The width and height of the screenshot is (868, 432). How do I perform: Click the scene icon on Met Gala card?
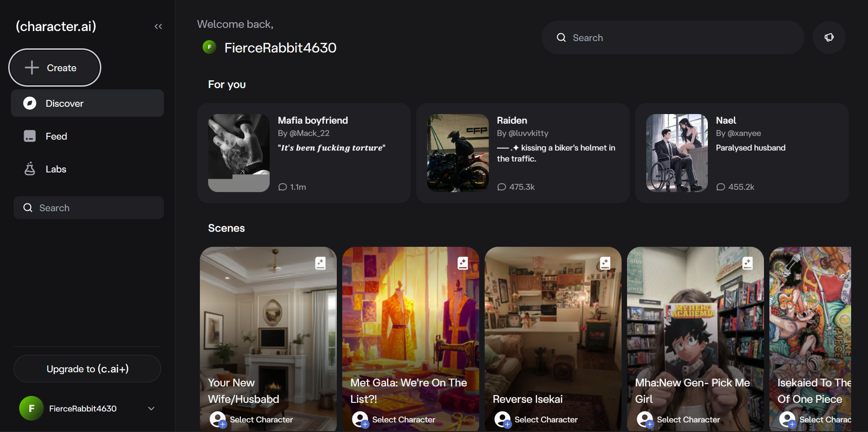coord(463,263)
